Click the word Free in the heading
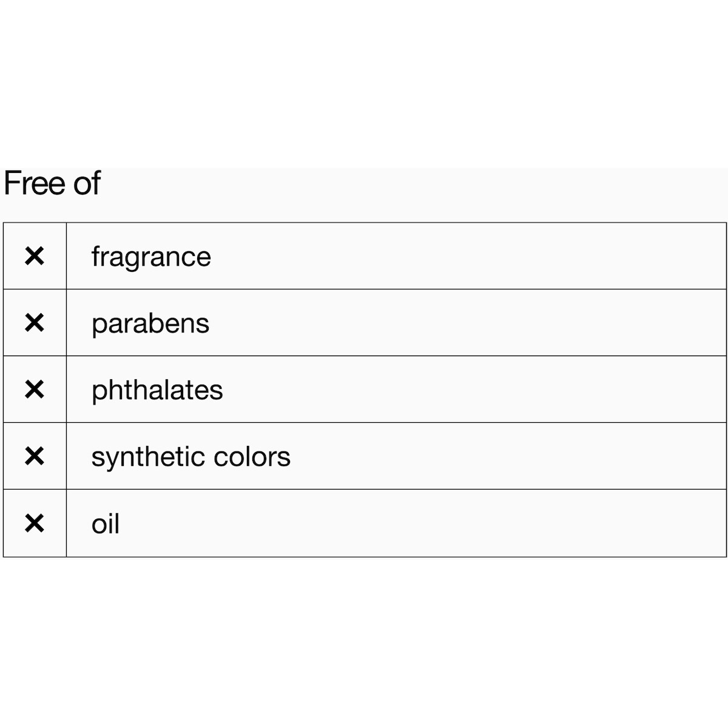The height and width of the screenshot is (728, 728). tap(35, 183)
